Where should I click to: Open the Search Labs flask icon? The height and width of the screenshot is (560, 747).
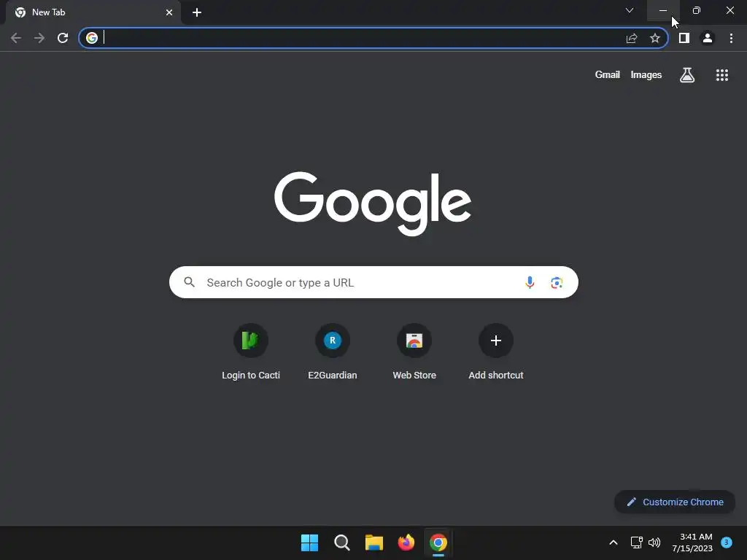pyautogui.click(x=687, y=75)
